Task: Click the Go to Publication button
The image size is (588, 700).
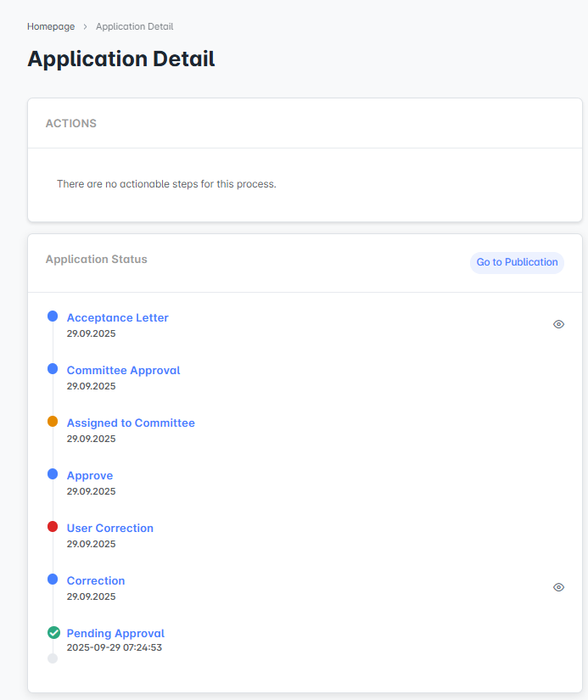Action: 517,262
